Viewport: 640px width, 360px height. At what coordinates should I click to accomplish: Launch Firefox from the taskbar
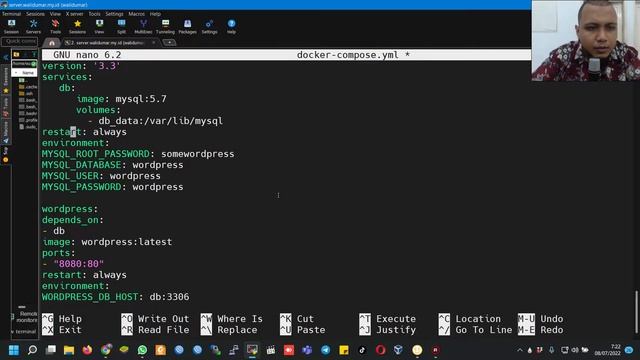click(87, 350)
